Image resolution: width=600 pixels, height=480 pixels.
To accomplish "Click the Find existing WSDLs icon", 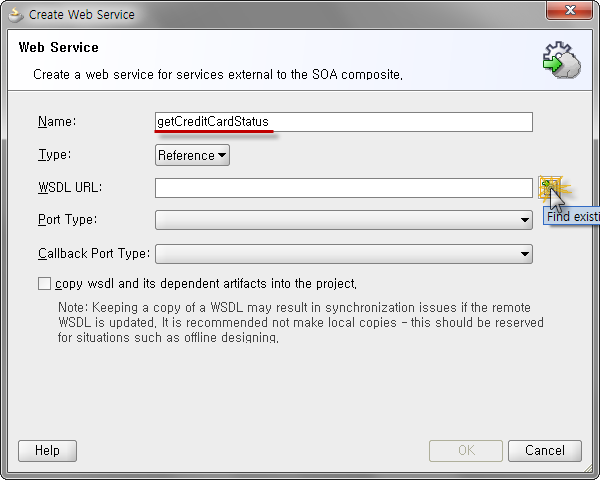I will [550, 188].
